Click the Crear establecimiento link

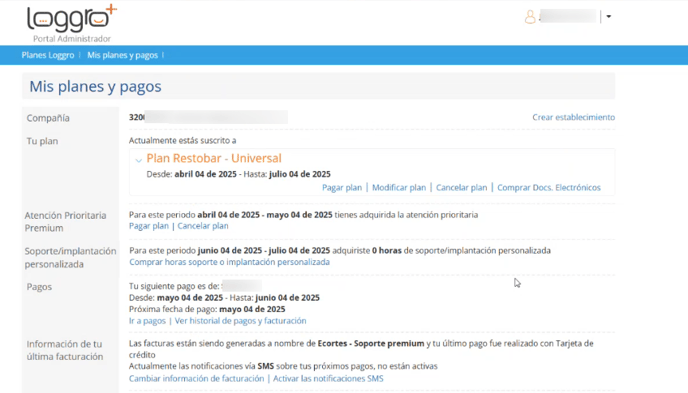click(x=573, y=117)
